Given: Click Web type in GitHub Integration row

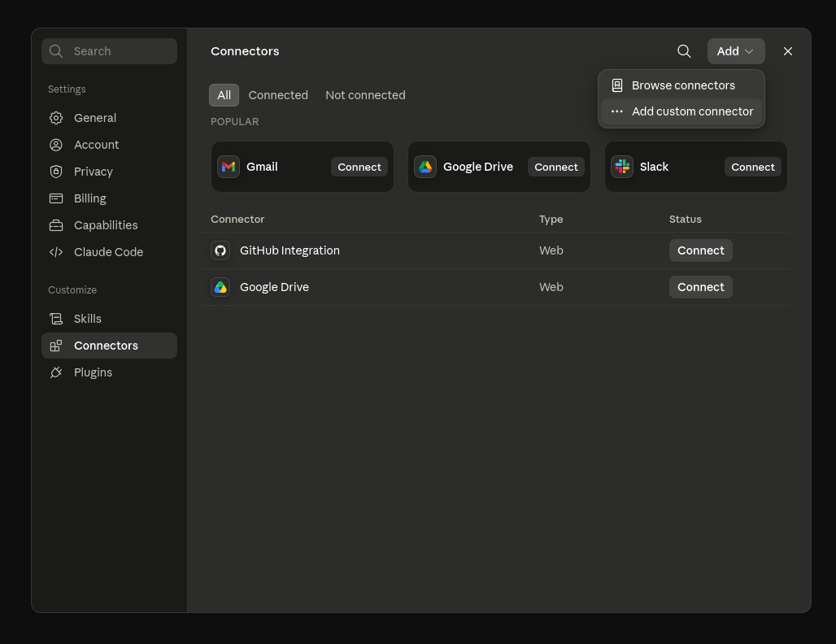Looking at the screenshot, I should tap(551, 250).
